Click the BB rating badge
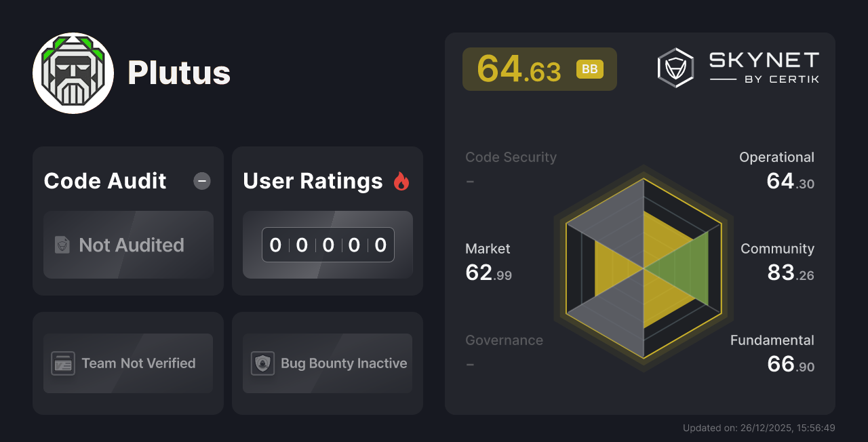The width and height of the screenshot is (868, 442). click(589, 68)
